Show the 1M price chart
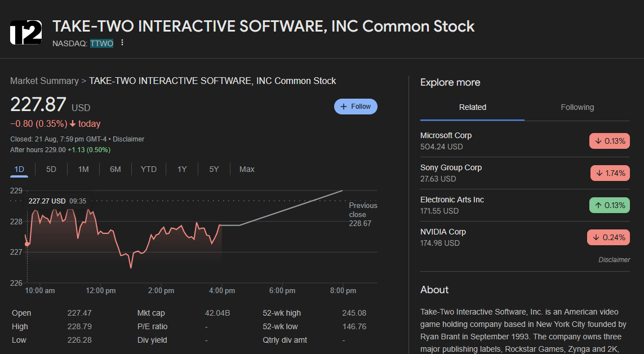The width and height of the screenshot is (644, 354). pos(83,169)
